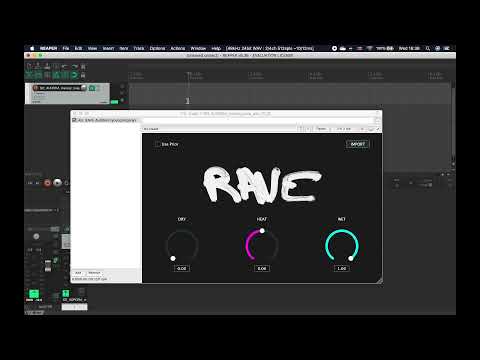Open the Edit menu

(x=78, y=48)
